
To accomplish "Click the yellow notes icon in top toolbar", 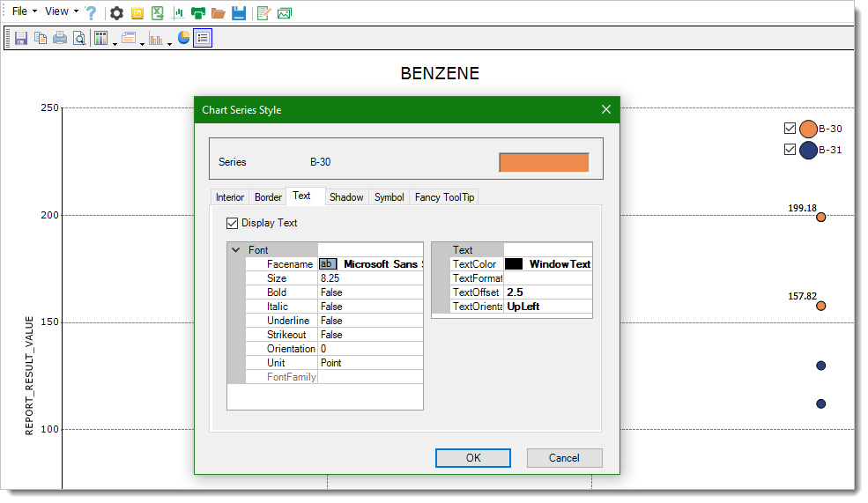I will tap(137, 13).
